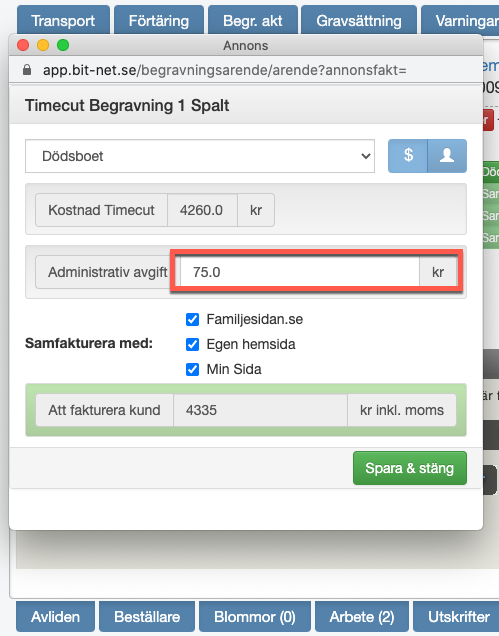Select the Gravsättning tab
The width and height of the screenshot is (499, 636).
359,20
